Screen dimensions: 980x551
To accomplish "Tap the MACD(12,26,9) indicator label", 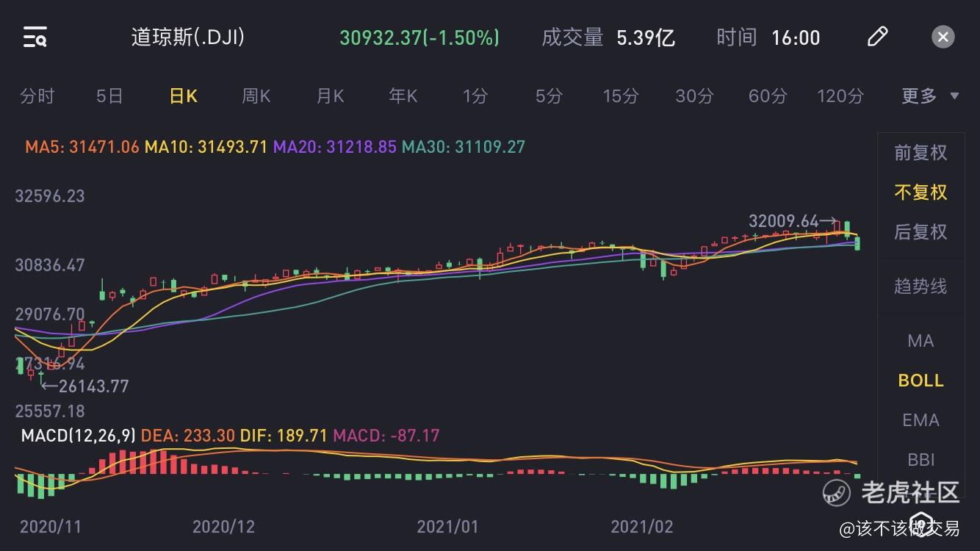I will (79, 436).
